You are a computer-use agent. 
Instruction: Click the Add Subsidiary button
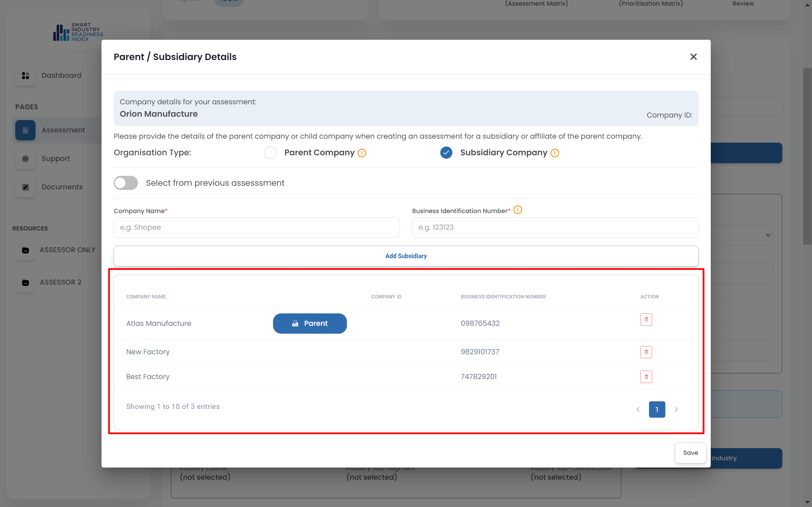(x=406, y=256)
